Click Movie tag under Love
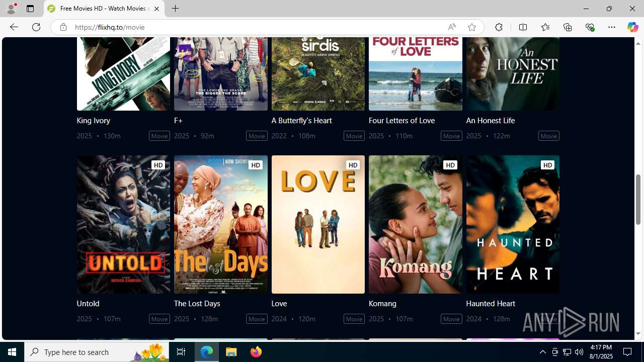Viewport: 644px width, 362px height. coord(354,319)
